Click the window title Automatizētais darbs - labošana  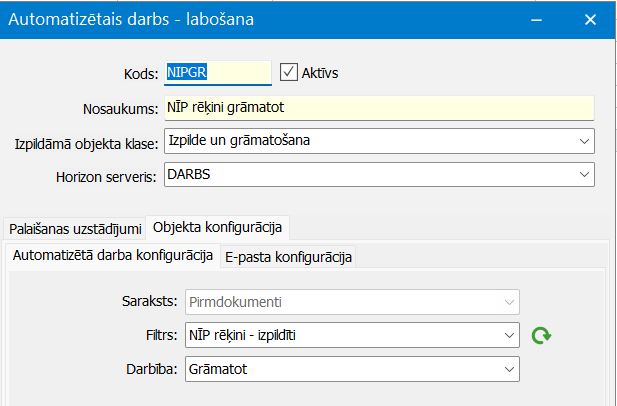point(131,19)
